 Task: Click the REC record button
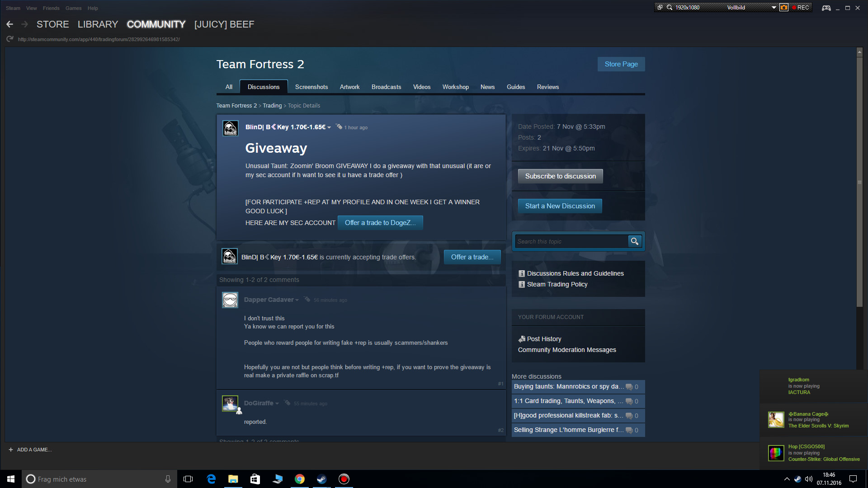[801, 7]
